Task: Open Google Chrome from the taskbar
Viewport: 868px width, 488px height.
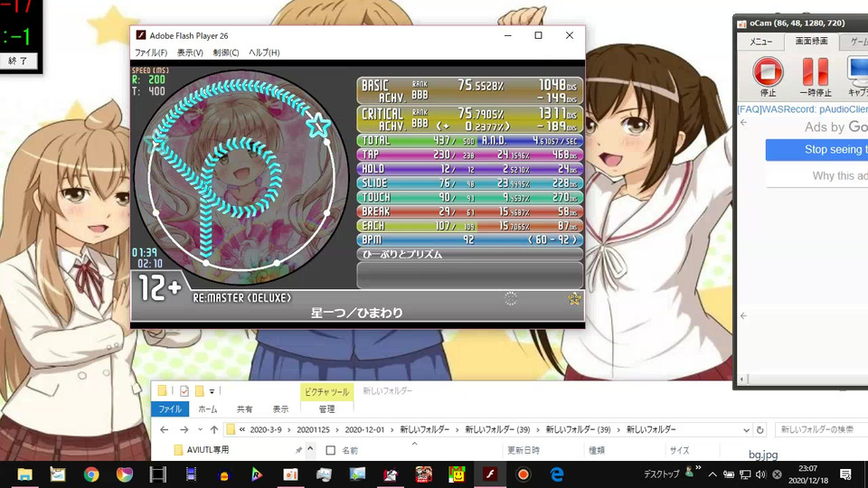Action: (x=91, y=474)
